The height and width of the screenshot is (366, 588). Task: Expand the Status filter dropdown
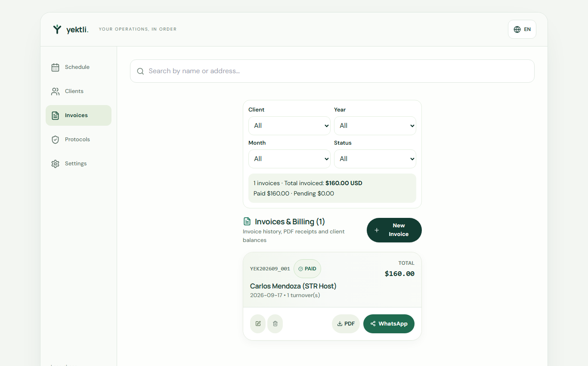(375, 159)
